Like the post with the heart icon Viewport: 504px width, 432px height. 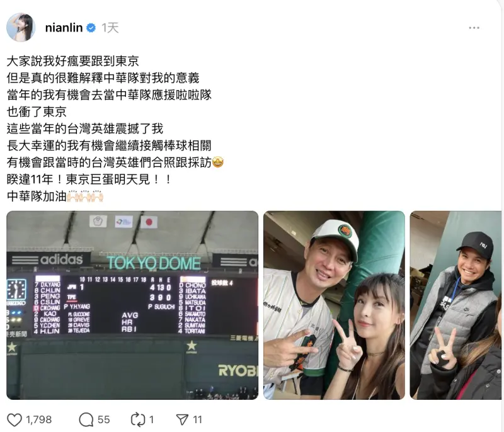(x=14, y=420)
